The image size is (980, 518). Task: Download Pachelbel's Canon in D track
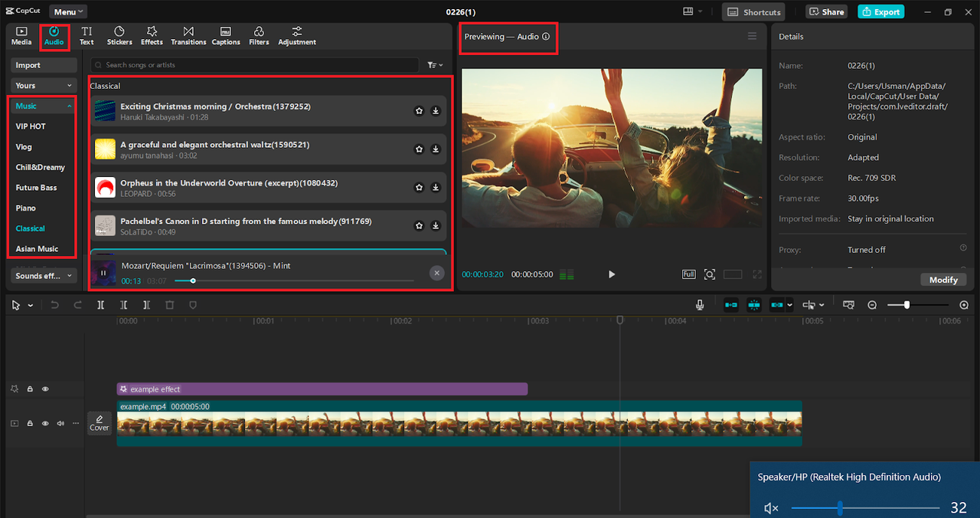point(436,225)
